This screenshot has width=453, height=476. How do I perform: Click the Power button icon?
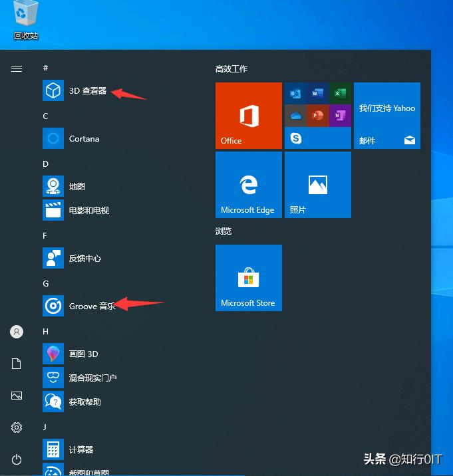click(x=17, y=459)
